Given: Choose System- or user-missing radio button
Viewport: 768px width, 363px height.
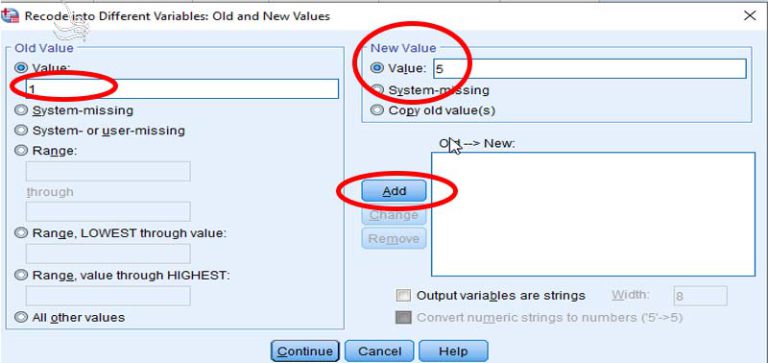Looking at the screenshot, I should pos(21,131).
